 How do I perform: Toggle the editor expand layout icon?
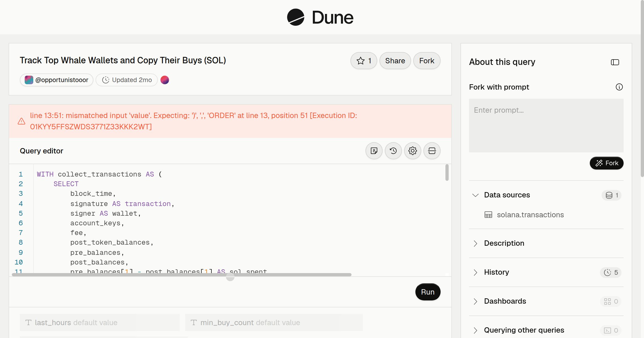(432, 151)
